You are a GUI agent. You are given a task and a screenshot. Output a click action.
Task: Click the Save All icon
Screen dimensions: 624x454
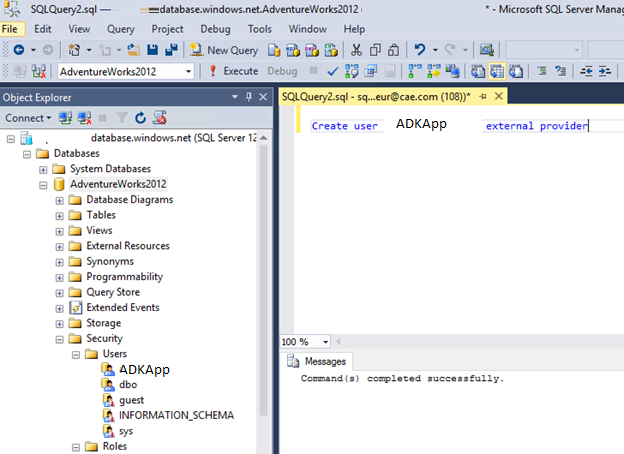point(171,50)
